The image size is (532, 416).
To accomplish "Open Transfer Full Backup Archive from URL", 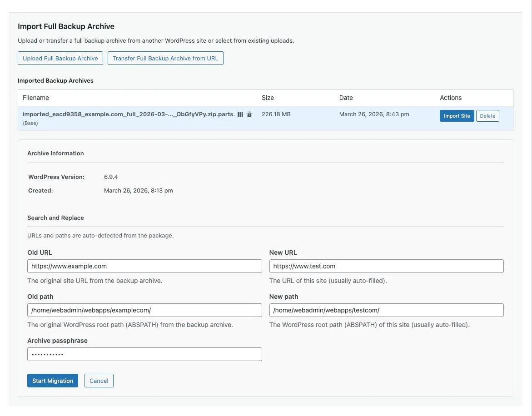I will [x=165, y=58].
